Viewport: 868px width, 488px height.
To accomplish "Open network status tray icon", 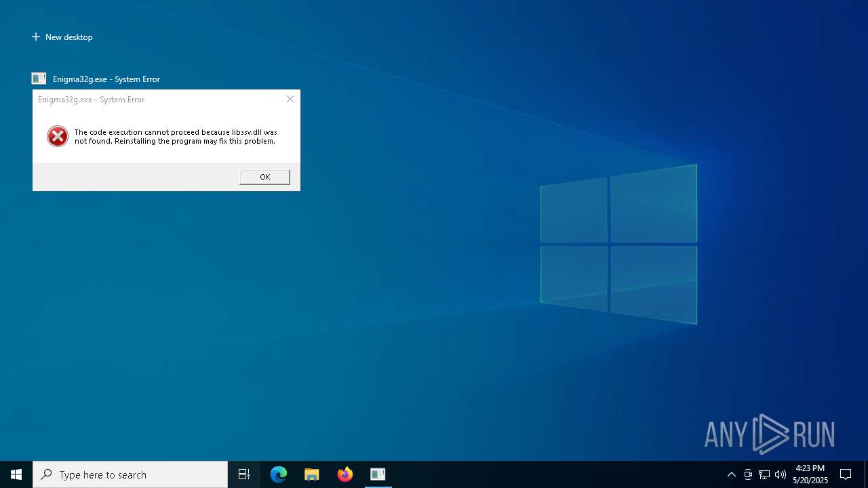I will click(x=764, y=474).
